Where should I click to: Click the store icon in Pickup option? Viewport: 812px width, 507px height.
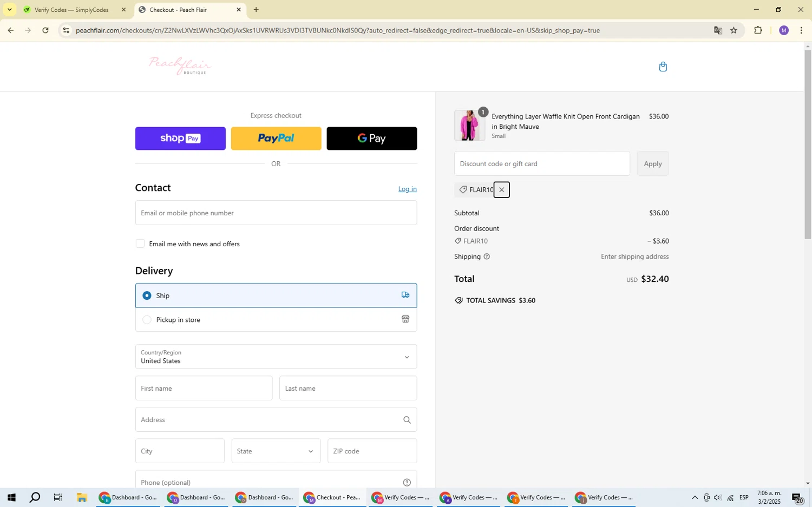click(x=405, y=319)
